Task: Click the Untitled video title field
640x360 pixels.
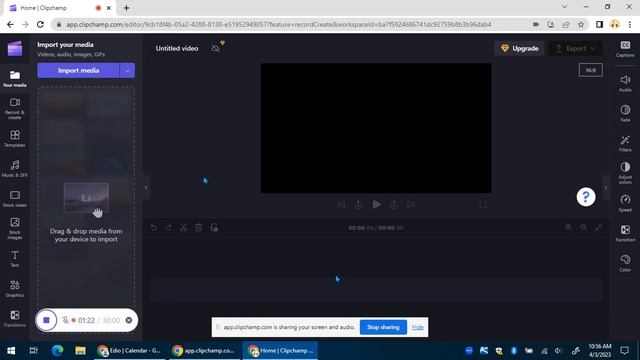Action: (x=177, y=48)
